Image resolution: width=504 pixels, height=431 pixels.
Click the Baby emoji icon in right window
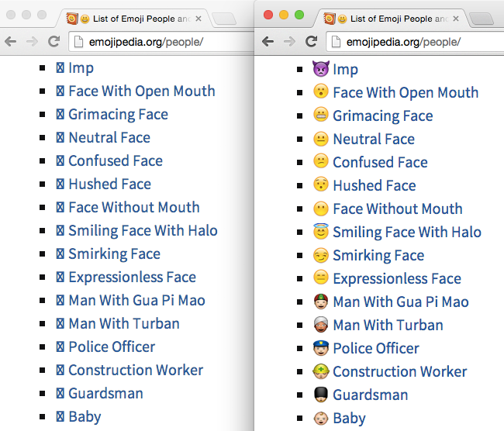coord(321,418)
